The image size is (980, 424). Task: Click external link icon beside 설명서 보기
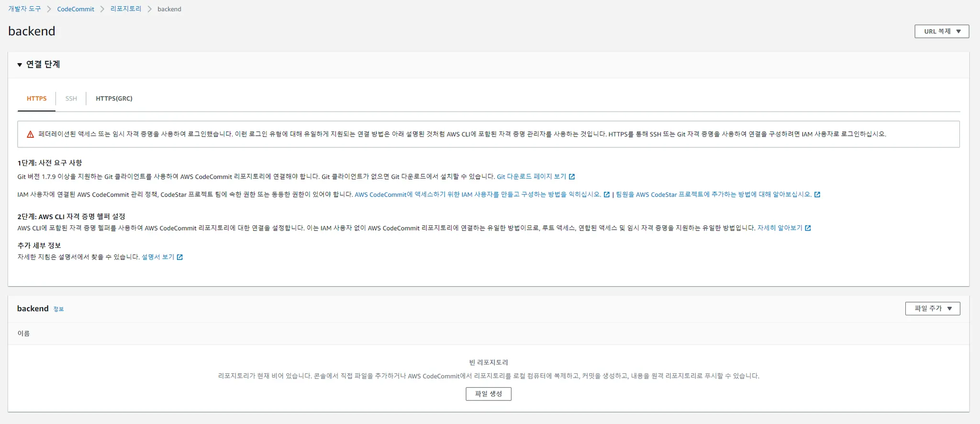click(x=180, y=257)
